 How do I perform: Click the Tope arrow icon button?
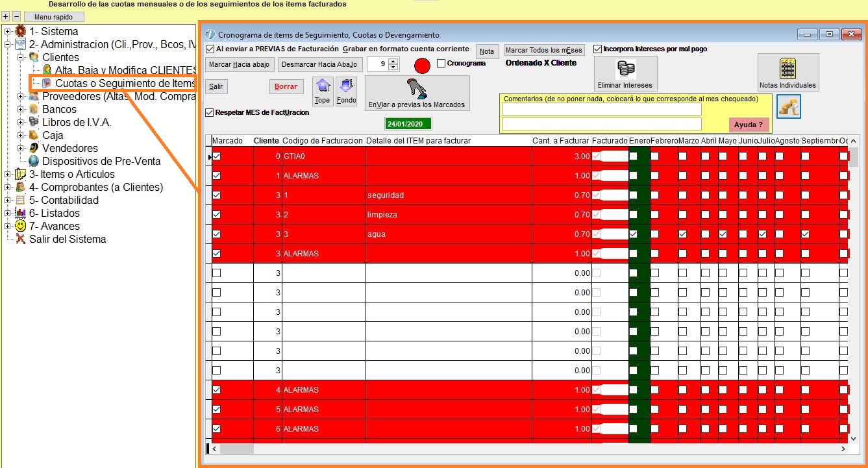pyautogui.click(x=322, y=91)
